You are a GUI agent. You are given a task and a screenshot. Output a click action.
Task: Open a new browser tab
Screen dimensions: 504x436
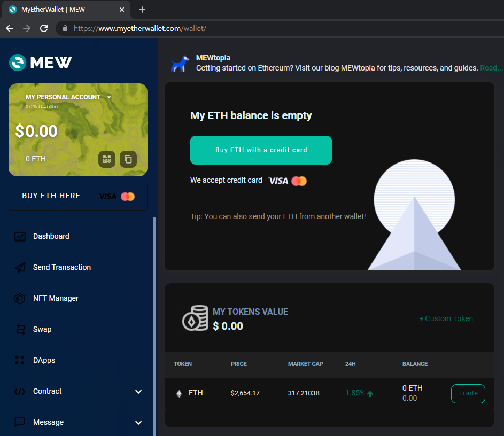(142, 10)
